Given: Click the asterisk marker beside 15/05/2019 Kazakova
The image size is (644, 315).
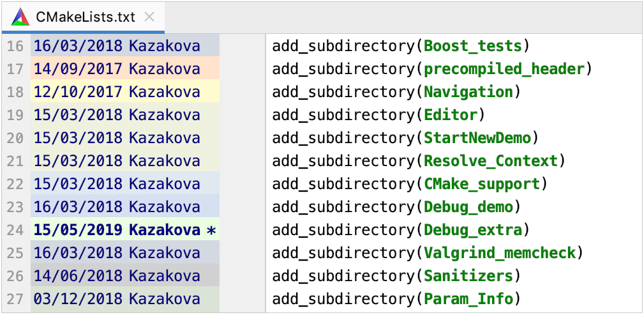Looking at the screenshot, I should 211,231.
